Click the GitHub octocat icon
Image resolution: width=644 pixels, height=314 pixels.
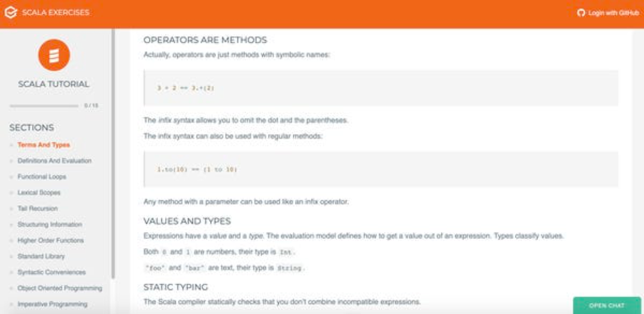[x=581, y=13]
